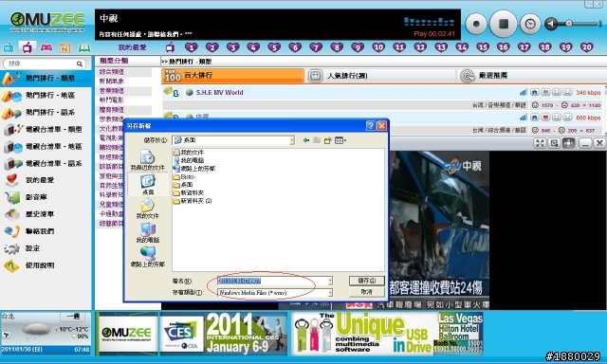
Task: Open the green book icon
Action: [x=84, y=47]
